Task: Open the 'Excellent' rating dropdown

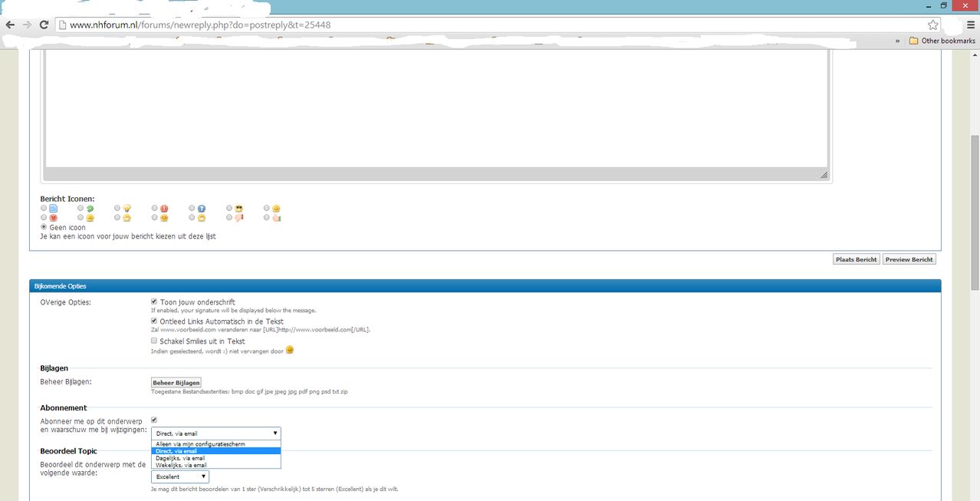Action: coord(180,477)
